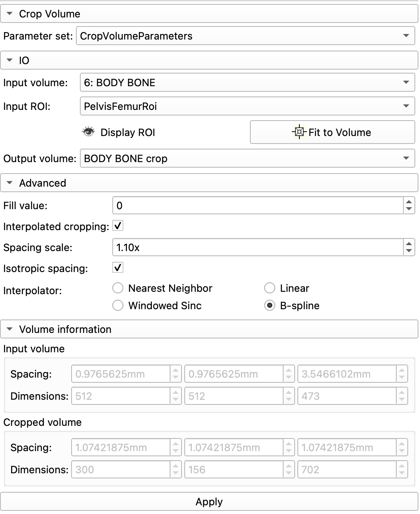Click into the Spacing scale field

pos(258,248)
